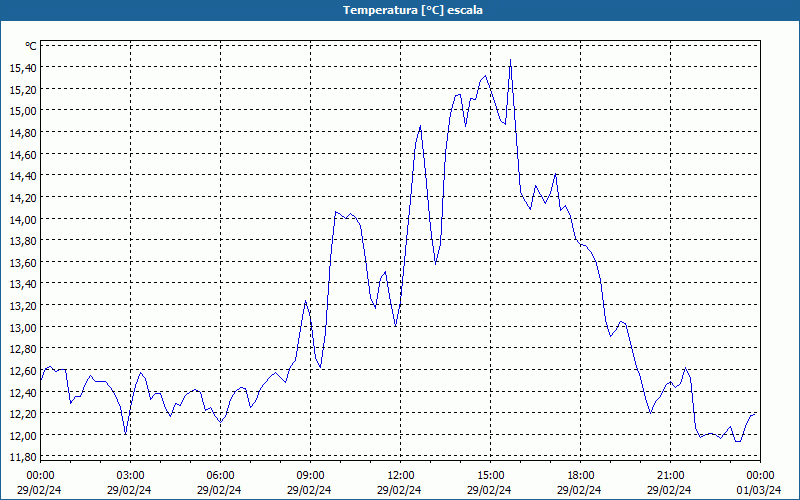Select the '14,00' y-axis label
Screen dimensions: 800x500
pos(23,219)
